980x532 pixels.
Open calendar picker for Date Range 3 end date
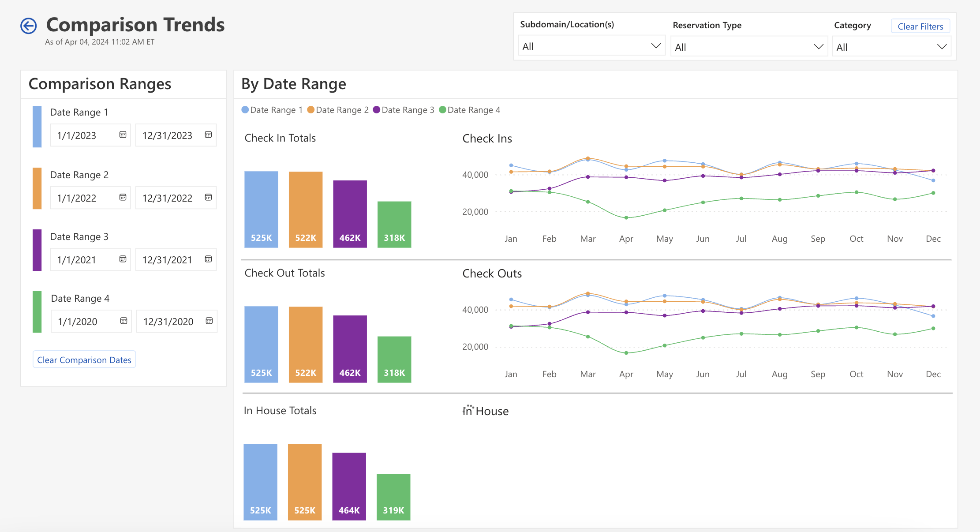pos(208,259)
